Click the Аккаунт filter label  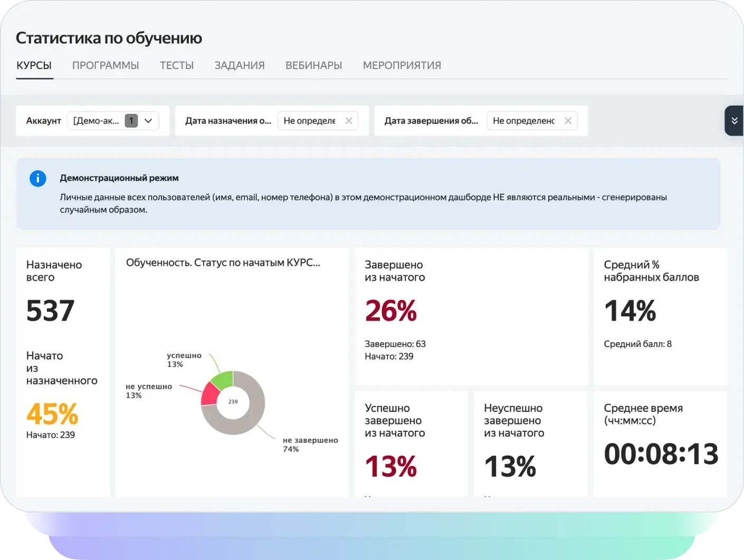pos(44,121)
